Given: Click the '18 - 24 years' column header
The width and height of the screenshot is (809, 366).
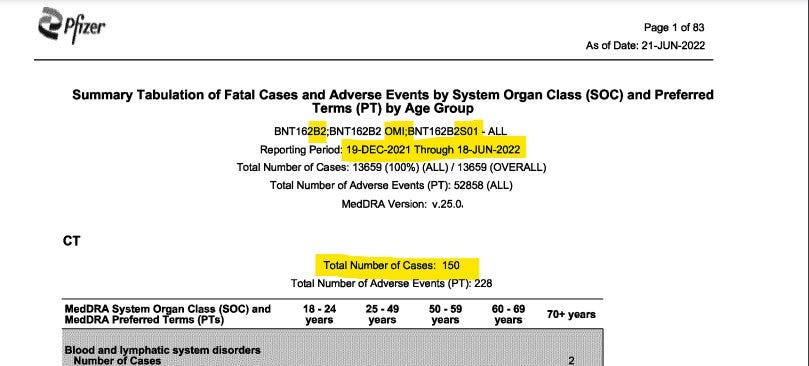Looking at the screenshot, I should pyautogui.click(x=319, y=314).
